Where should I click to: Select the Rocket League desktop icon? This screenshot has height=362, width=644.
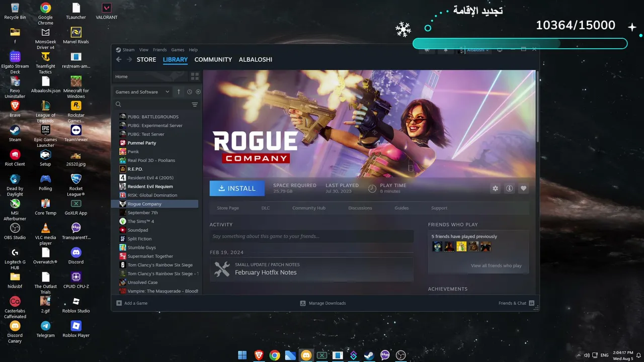(x=76, y=185)
